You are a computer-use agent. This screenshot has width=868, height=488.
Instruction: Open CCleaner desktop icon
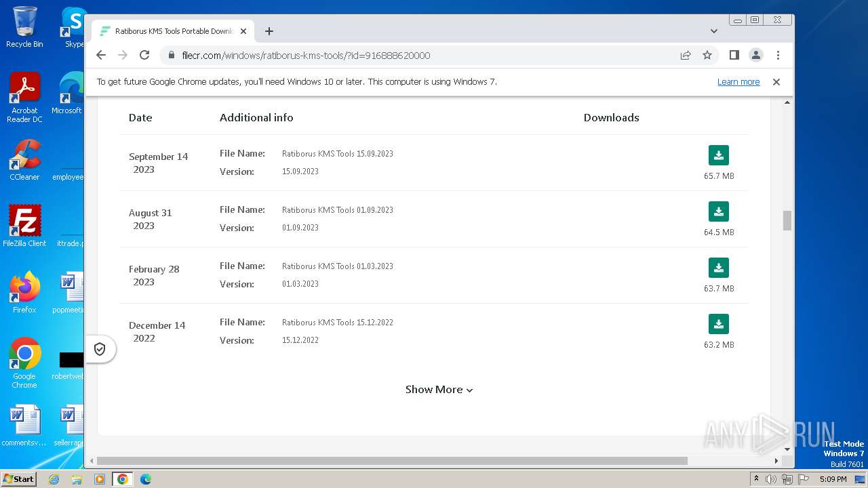[24, 160]
